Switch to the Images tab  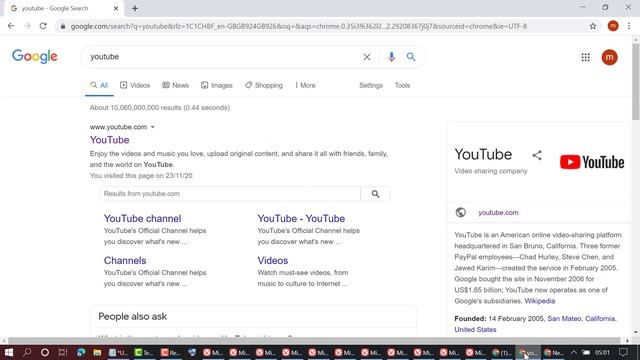click(x=217, y=85)
